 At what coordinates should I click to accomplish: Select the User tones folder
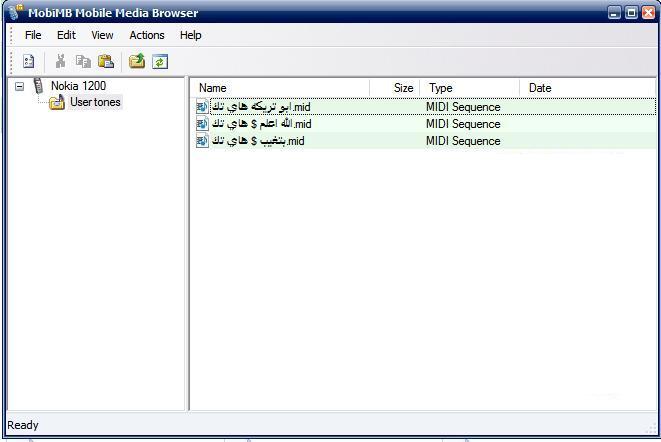point(95,102)
